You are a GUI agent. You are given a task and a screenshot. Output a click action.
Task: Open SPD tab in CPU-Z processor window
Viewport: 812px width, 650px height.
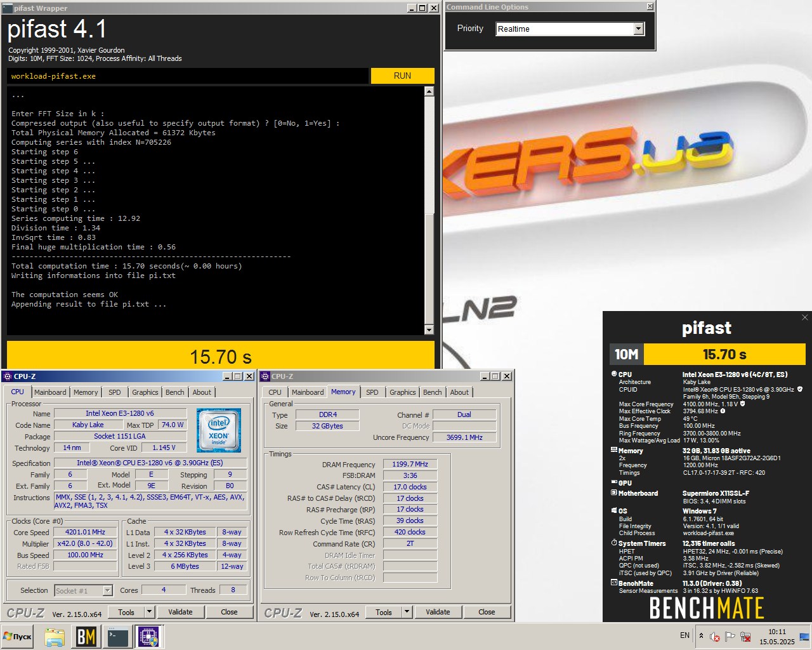tap(115, 392)
